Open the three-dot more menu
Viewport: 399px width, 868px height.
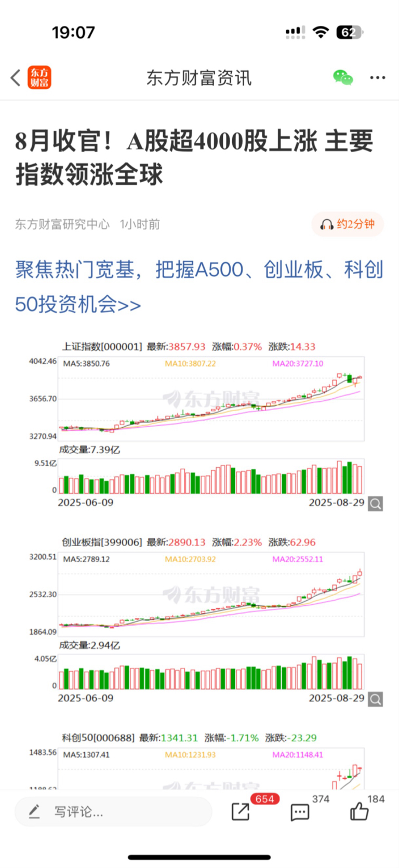point(378,78)
